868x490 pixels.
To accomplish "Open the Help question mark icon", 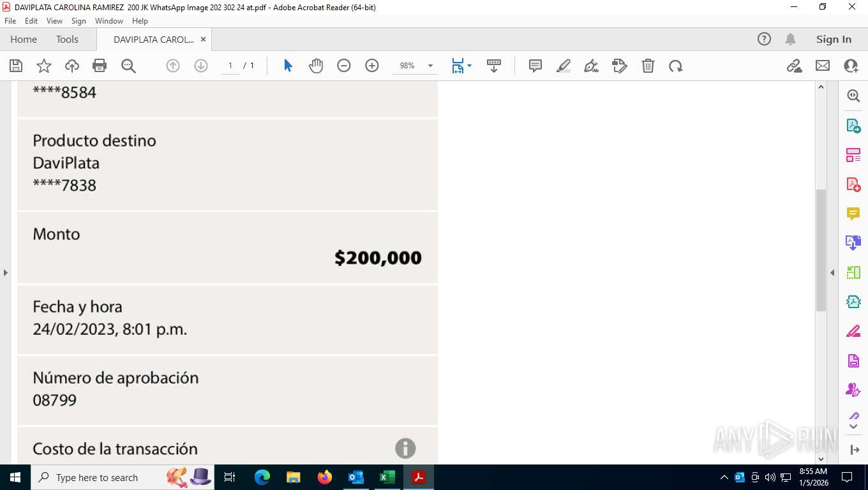I will click(764, 39).
